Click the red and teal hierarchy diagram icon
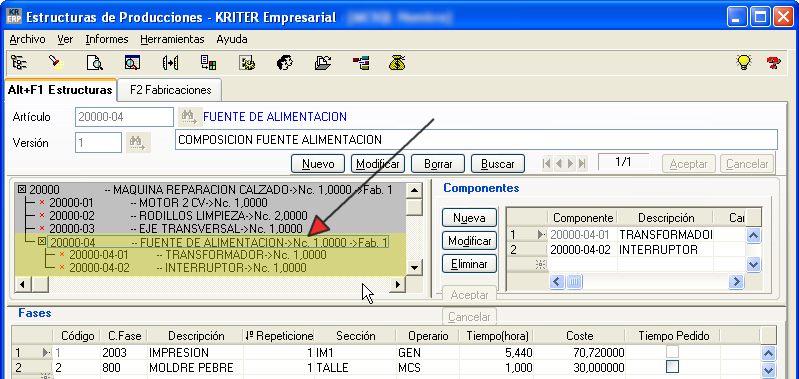The width and height of the screenshot is (799, 379). click(361, 63)
